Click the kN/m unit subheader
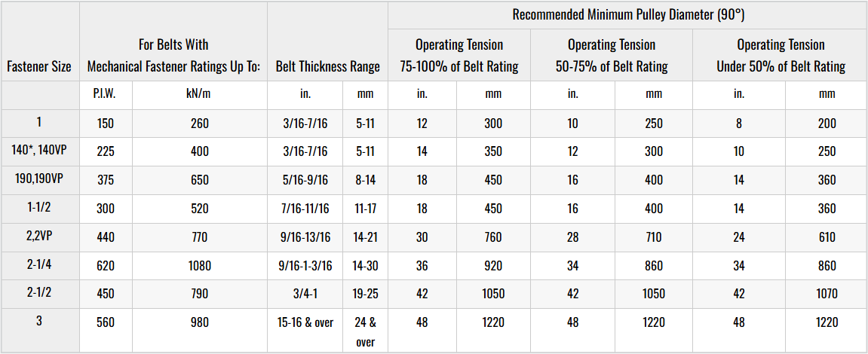The image size is (868, 354). [200, 94]
